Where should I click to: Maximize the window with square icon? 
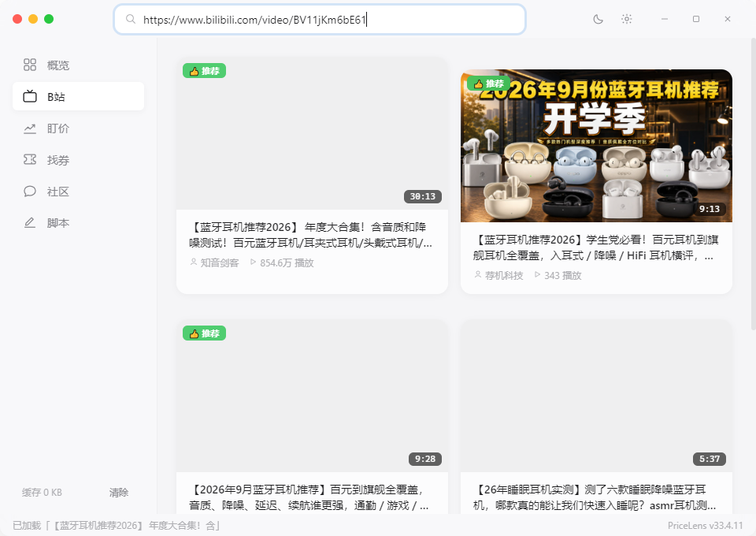point(695,19)
